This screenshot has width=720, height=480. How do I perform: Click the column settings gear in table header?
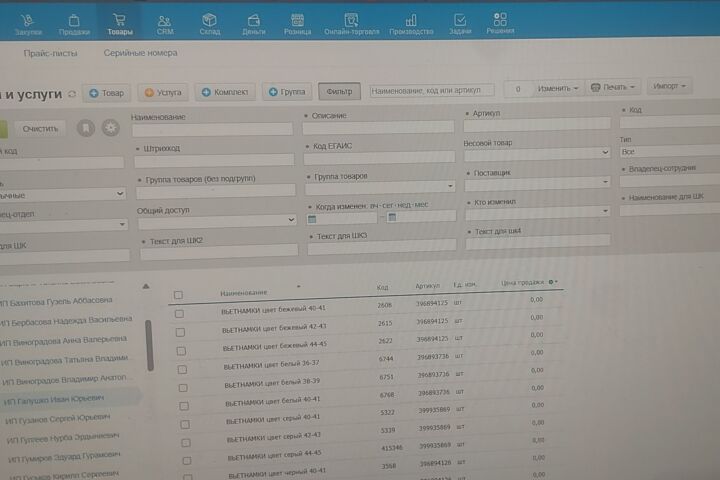coord(552,282)
